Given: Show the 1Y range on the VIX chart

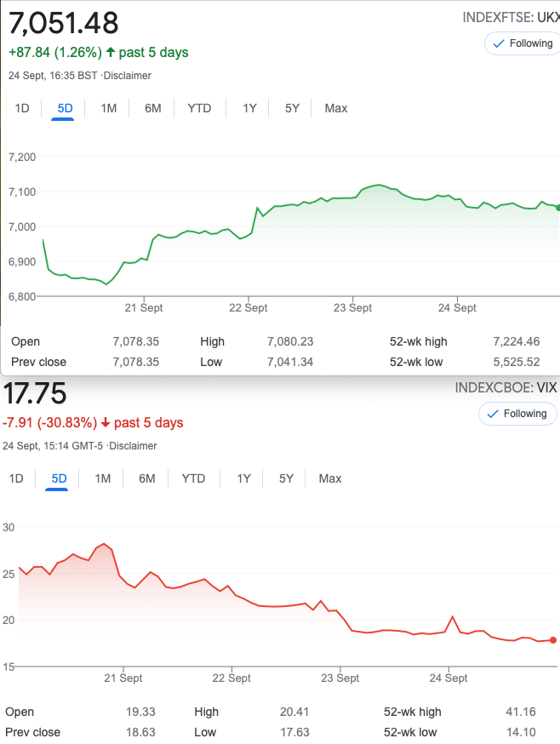Looking at the screenshot, I should [x=243, y=478].
